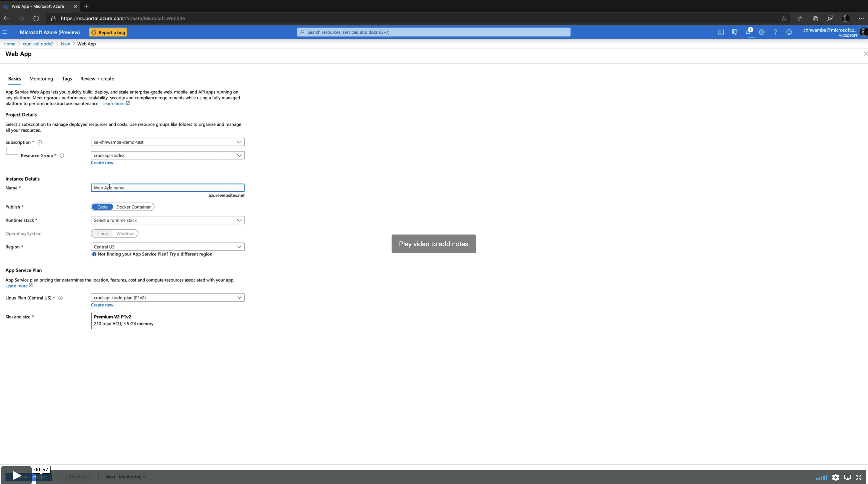Click the blue info icon beside region hint

[x=94, y=254]
